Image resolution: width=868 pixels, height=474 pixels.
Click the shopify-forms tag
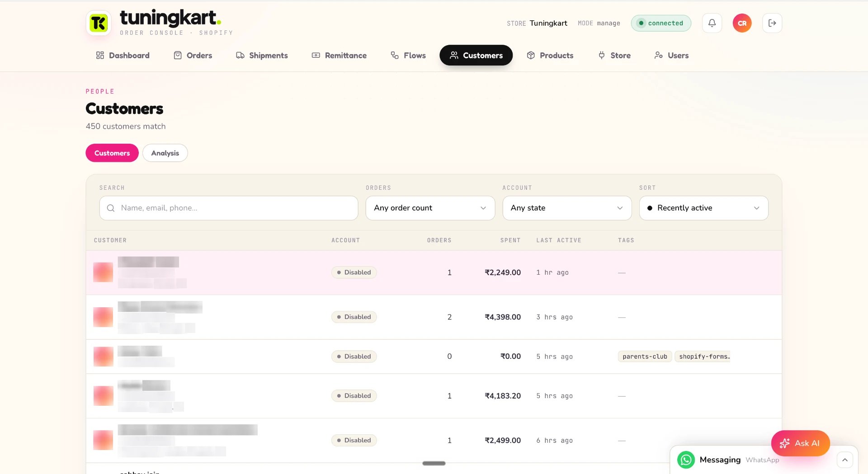coord(703,357)
